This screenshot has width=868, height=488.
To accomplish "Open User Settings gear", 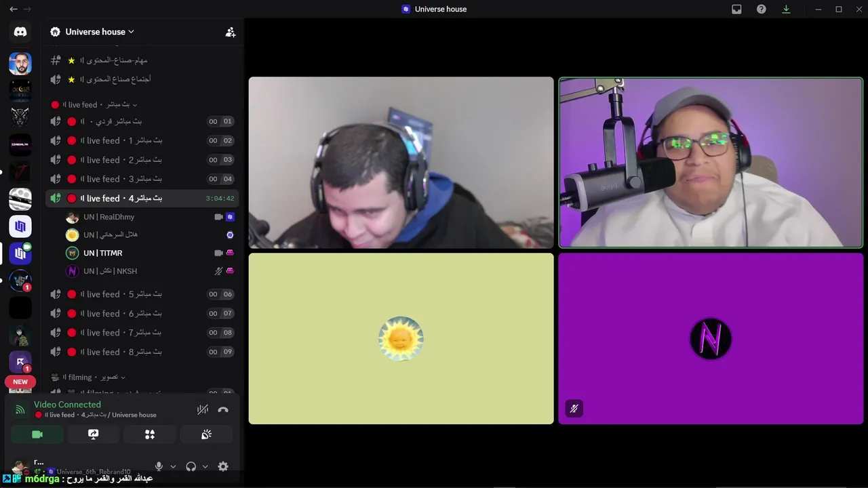I will click(223, 466).
